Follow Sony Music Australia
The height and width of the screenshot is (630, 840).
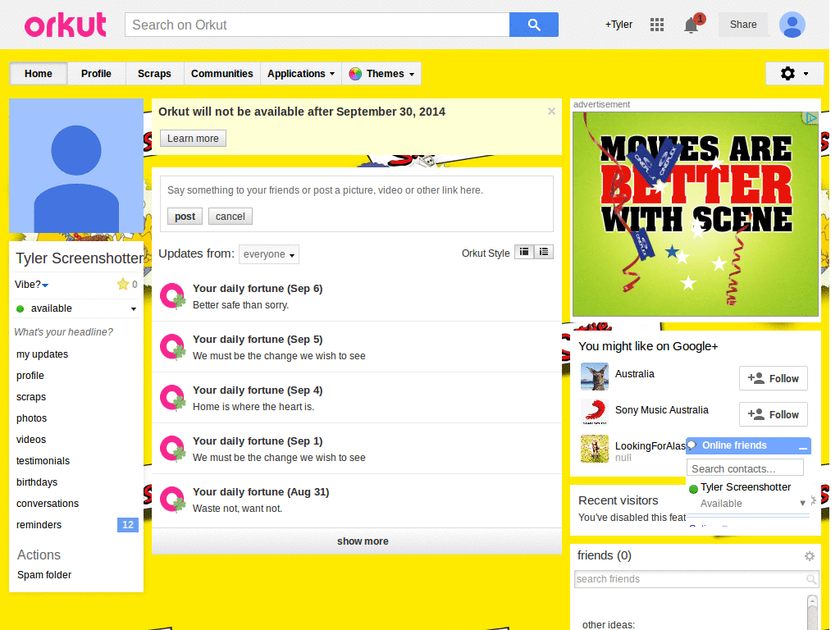click(773, 414)
